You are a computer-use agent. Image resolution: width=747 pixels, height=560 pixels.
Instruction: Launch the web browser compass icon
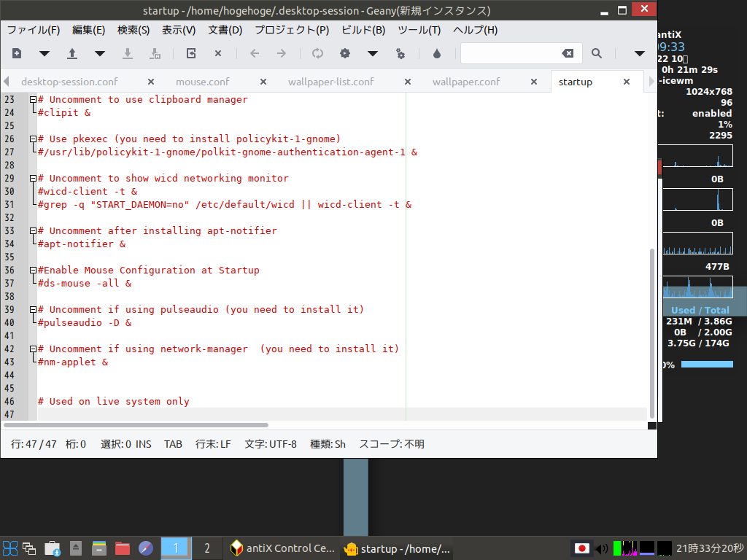tap(146, 548)
